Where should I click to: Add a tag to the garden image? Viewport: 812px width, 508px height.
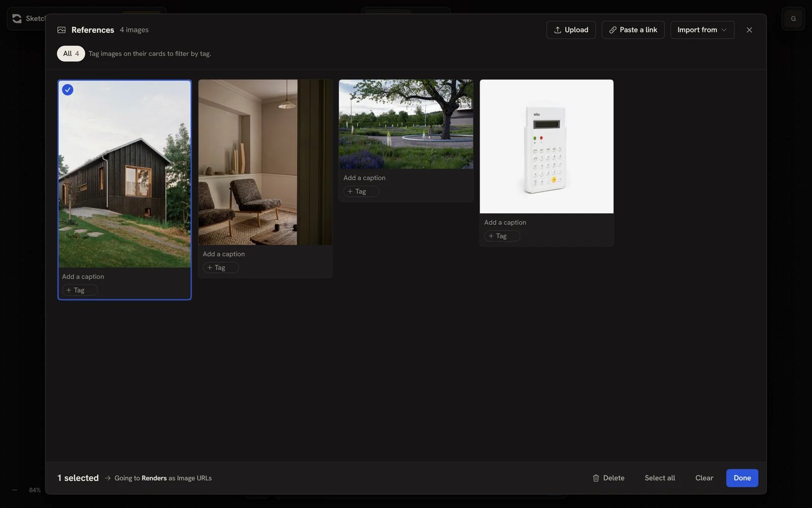[361, 192]
